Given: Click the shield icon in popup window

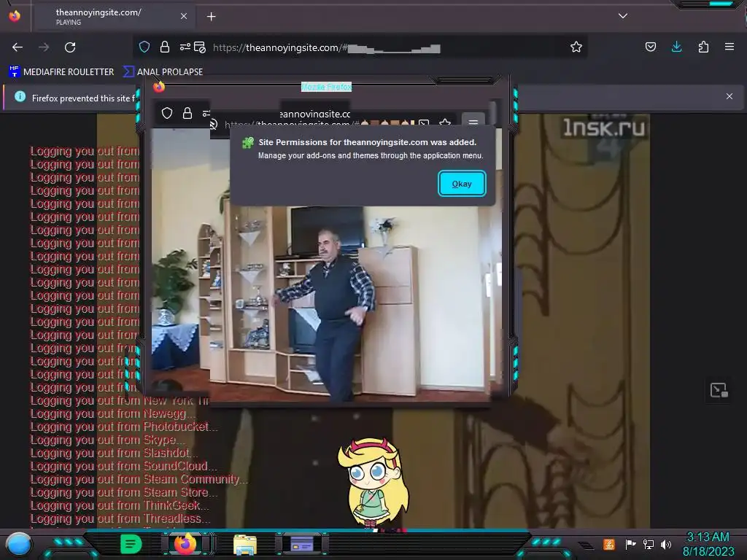Looking at the screenshot, I should pos(167,113).
